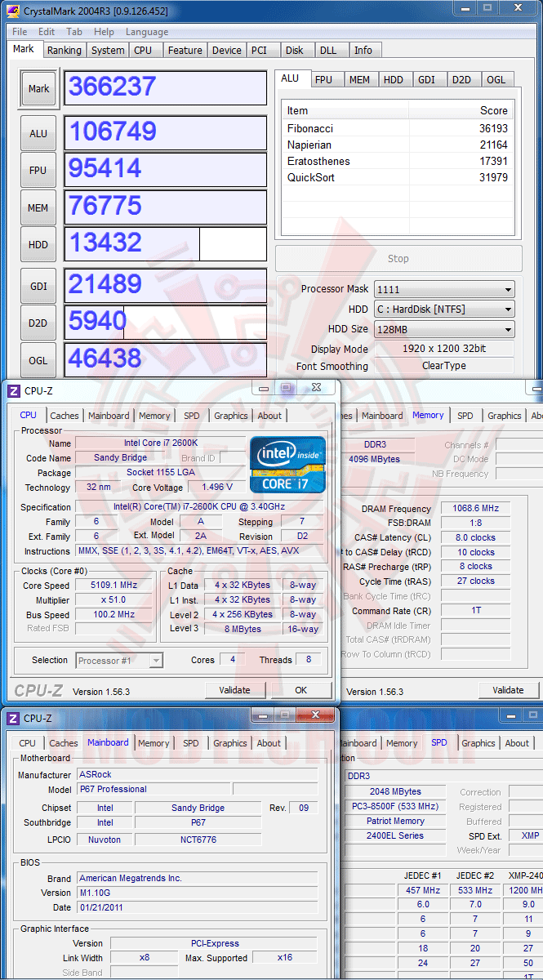Run the D2D benchmark button

click(x=38, y=323)
